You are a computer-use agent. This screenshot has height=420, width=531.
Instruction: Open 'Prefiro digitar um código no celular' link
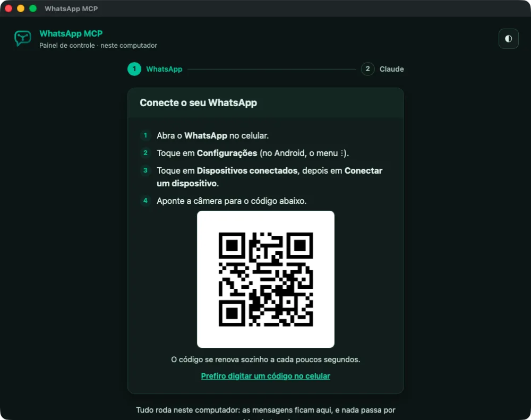tap(265, 376)
